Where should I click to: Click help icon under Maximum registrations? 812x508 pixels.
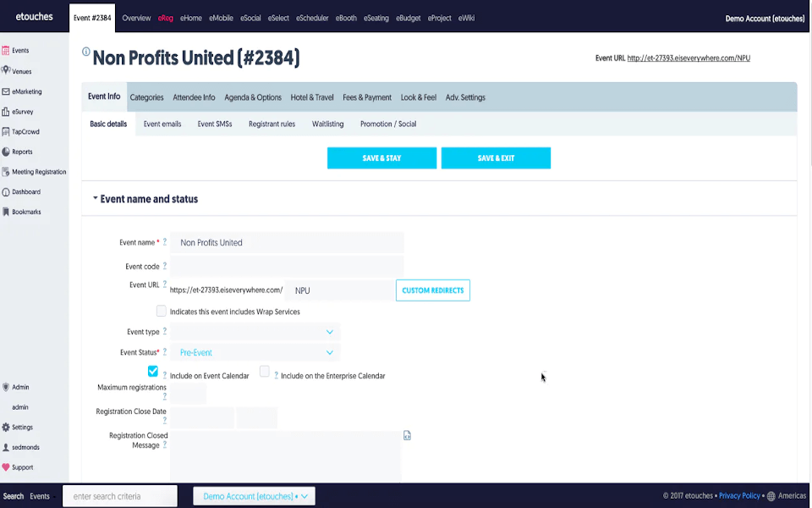(x=165, y=396)
